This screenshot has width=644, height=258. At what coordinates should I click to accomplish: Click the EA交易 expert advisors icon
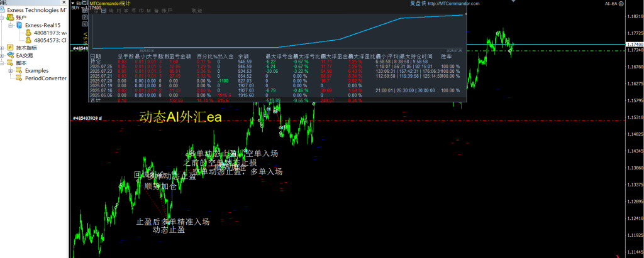(10, 55)
